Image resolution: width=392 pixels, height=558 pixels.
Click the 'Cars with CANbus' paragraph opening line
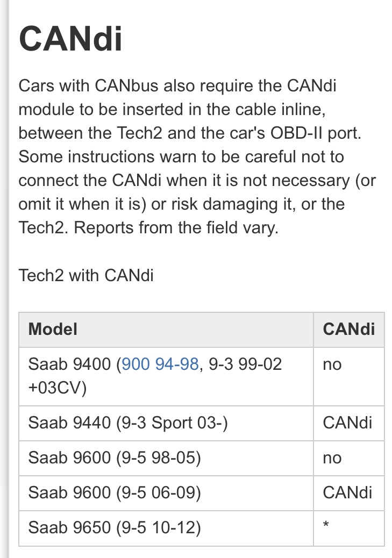pos(177,86)
